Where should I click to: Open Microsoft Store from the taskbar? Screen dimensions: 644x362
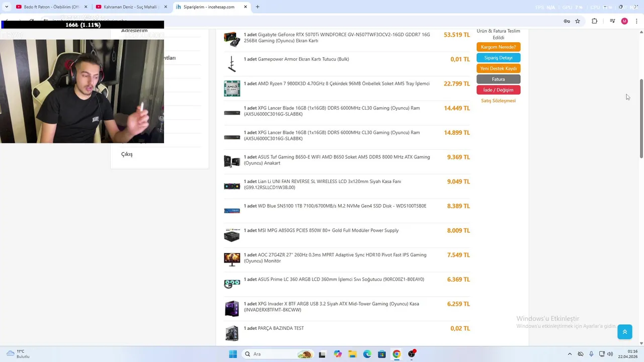pos(382,354)
